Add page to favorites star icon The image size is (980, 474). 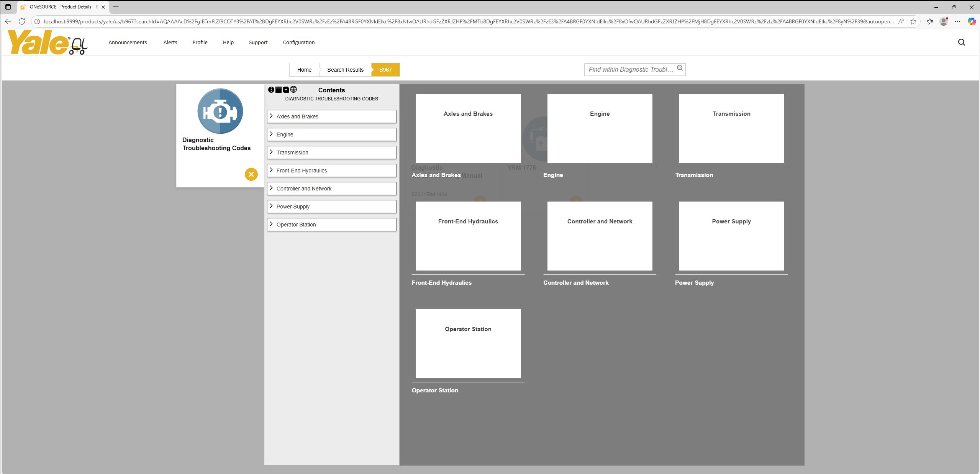(x=913, y=21)
